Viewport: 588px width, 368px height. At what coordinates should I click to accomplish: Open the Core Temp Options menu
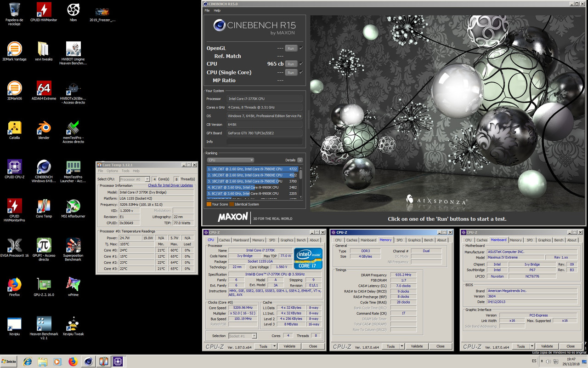point(112,171)
